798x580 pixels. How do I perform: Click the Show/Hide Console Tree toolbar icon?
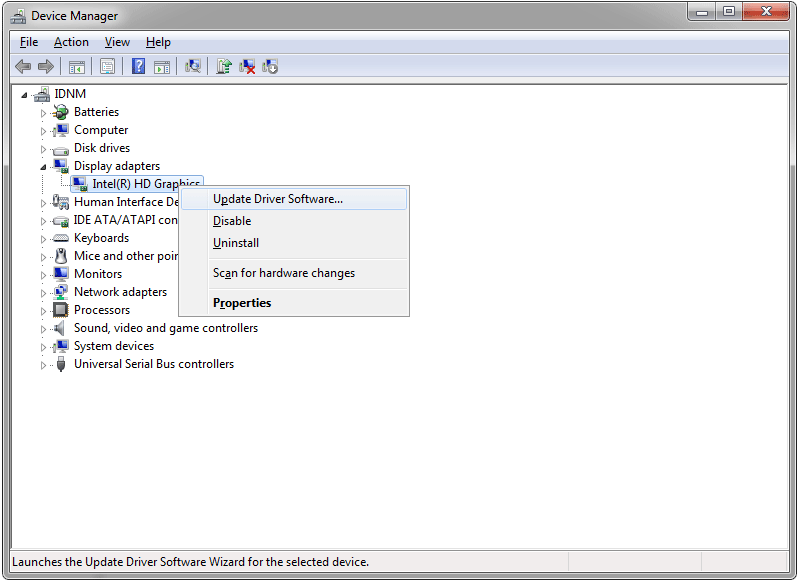click(77, 67)
